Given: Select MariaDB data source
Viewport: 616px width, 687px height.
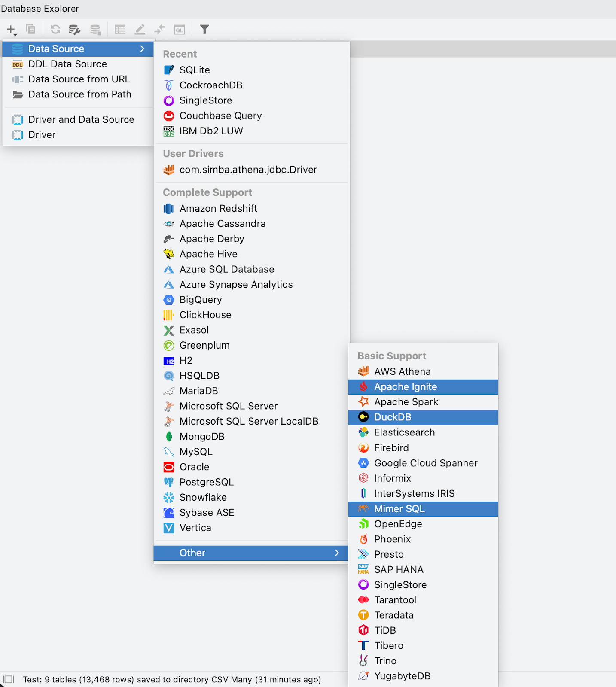Looking at the screenshot, I should (252, 391).
